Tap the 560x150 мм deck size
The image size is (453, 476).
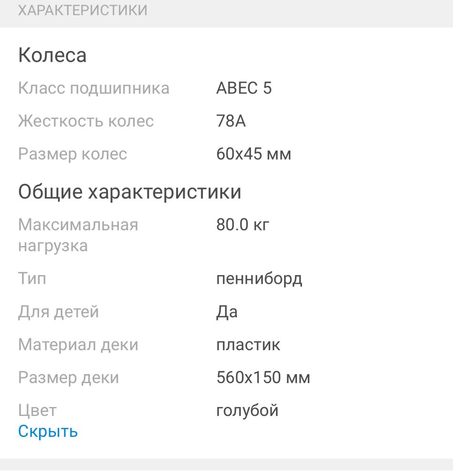pos(263,377)
